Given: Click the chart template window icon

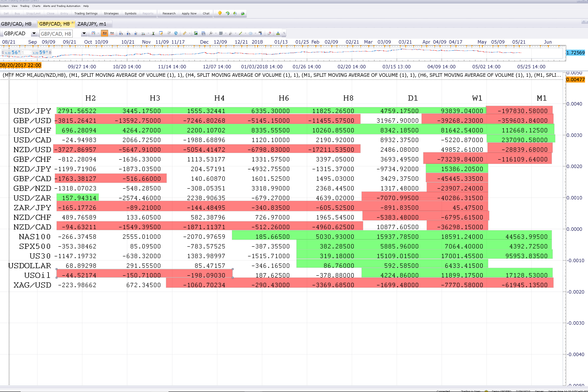Looking at the screenshot, I should tap(203, 33).
